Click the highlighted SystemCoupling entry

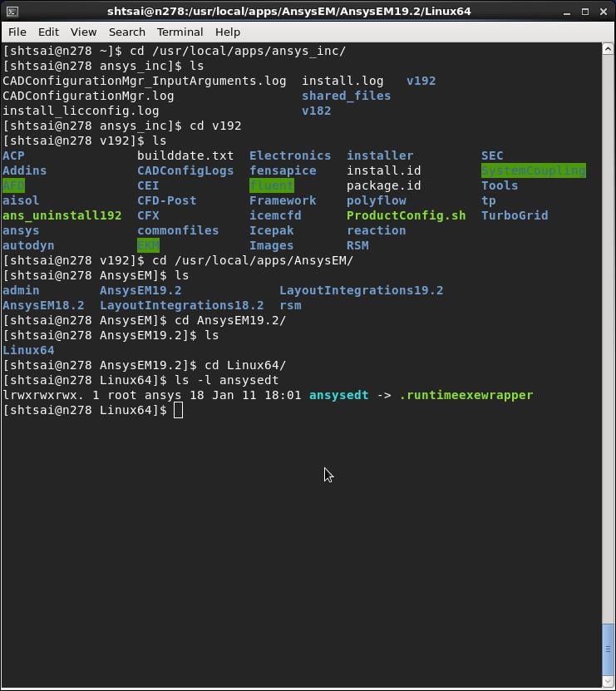point(533,170)
